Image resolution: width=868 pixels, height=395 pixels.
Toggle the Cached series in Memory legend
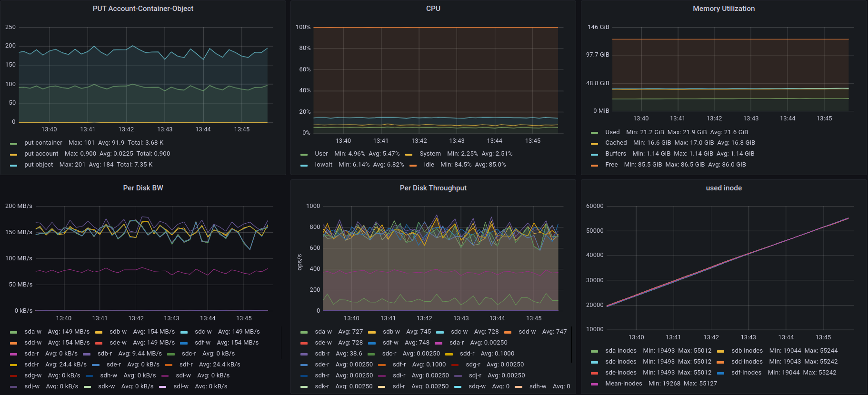(616, 143)
